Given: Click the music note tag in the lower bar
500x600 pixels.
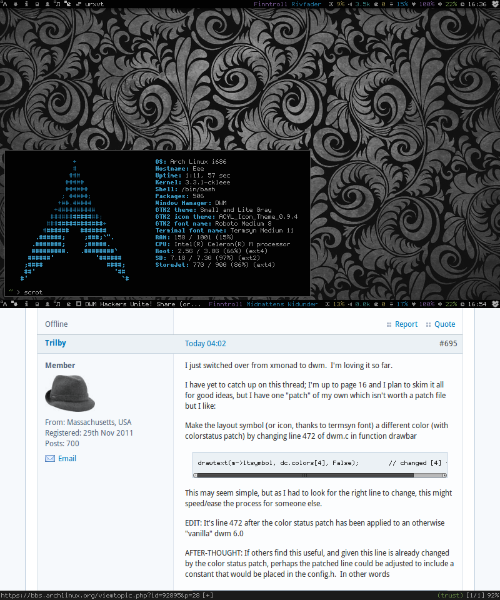Looking at the screenshot, I should 58,304.
